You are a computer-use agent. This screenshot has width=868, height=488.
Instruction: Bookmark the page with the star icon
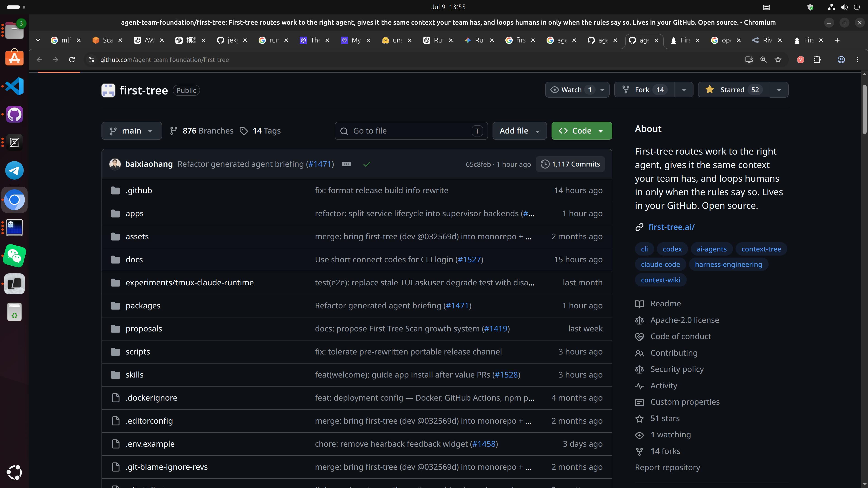click(x=778, y=60)
